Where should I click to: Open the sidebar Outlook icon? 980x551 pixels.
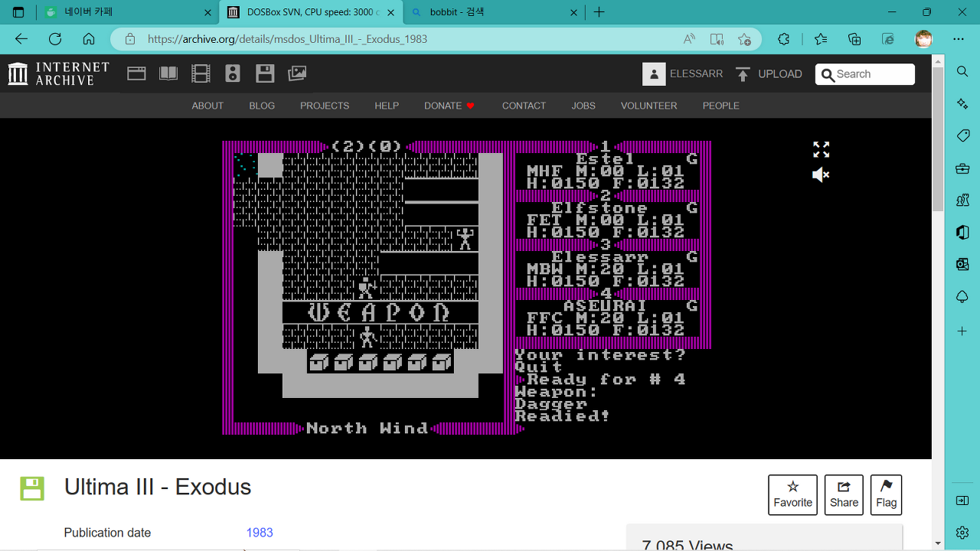962,265
